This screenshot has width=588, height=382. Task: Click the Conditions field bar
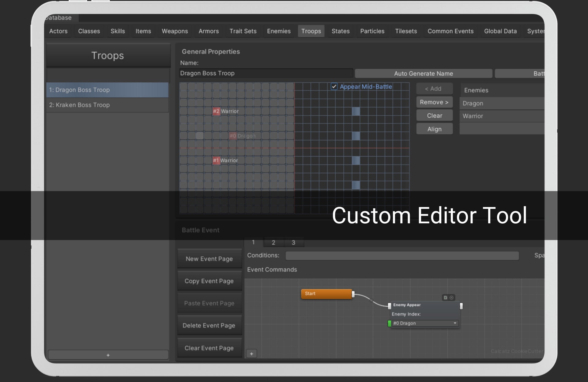(x=402, y=255)
